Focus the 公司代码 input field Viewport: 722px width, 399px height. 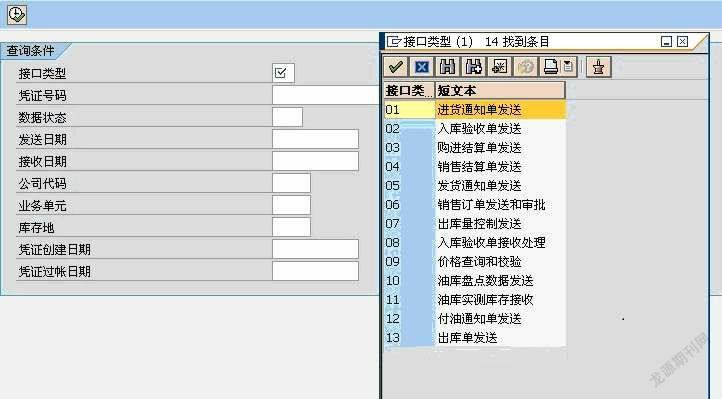coord(291,183)
